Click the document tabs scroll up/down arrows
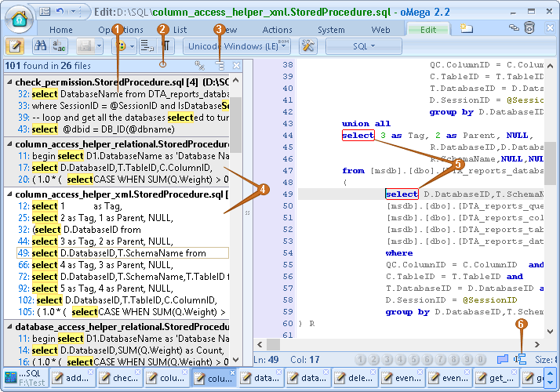 pyautogui.click(x=550, y=378)
